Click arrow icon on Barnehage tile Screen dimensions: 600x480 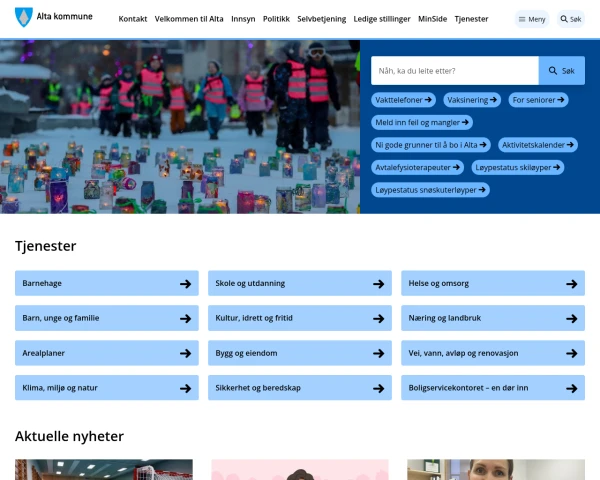(185, 284)
